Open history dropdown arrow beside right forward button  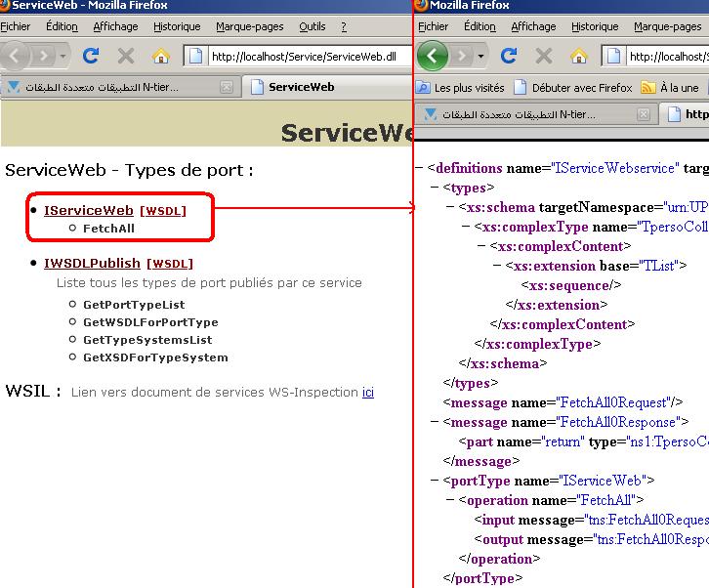[480, 57]
